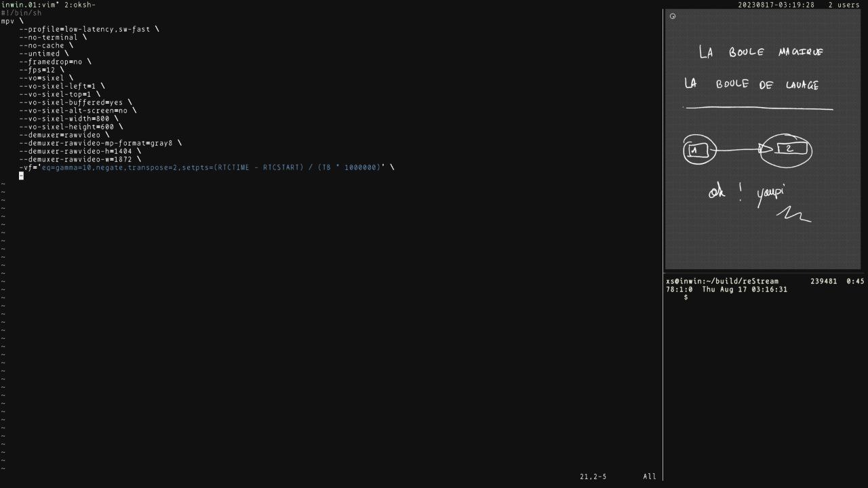
Task: Click the tmux status timestamp '20230817-03:19:28'
Action: pyautogui.click(x=776, y=5)
